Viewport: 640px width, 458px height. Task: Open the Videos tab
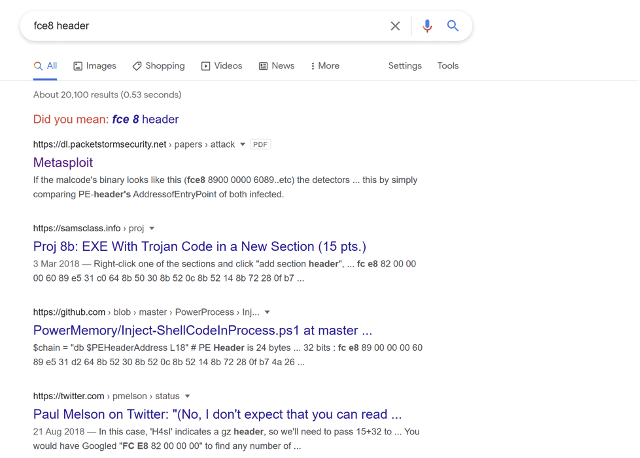221,66
